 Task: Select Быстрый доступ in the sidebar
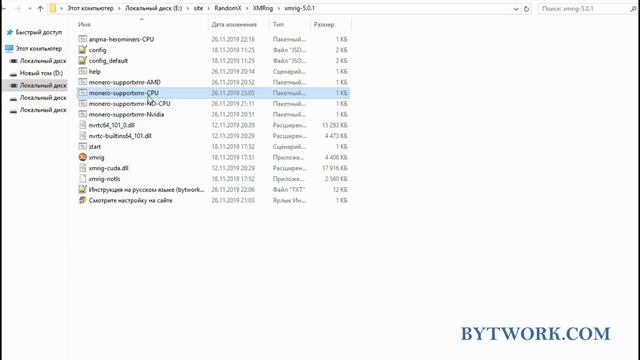(x=39, y=32)
